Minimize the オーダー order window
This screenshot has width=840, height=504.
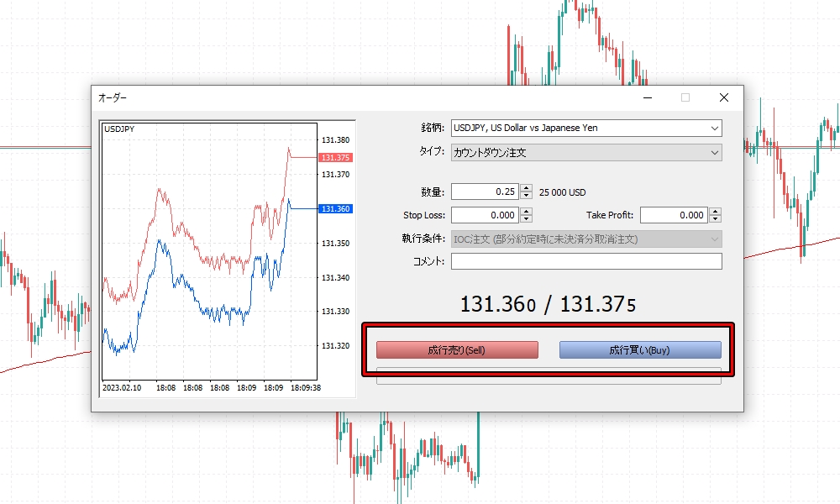pos(648,97)
